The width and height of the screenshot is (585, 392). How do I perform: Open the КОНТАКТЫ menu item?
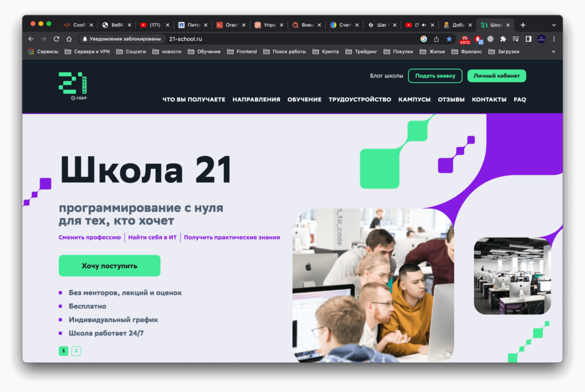tap(489, 99)
